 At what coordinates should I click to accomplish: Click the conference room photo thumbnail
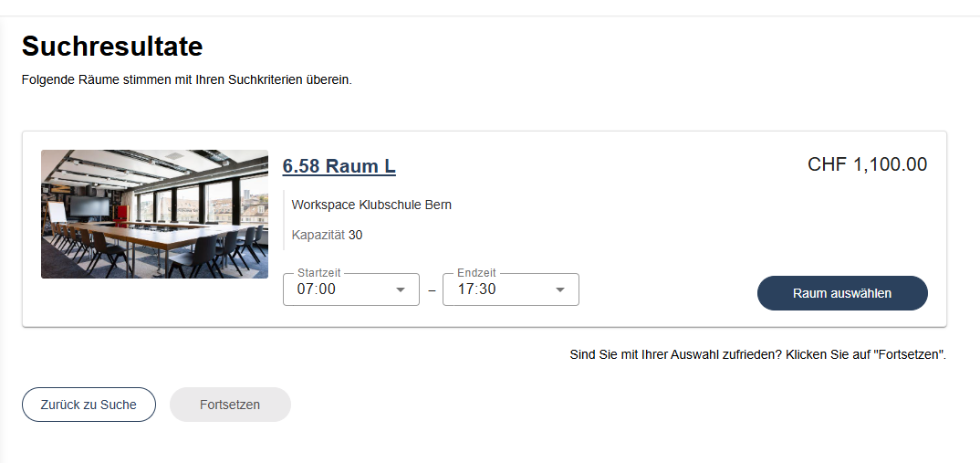coord(154,214)
